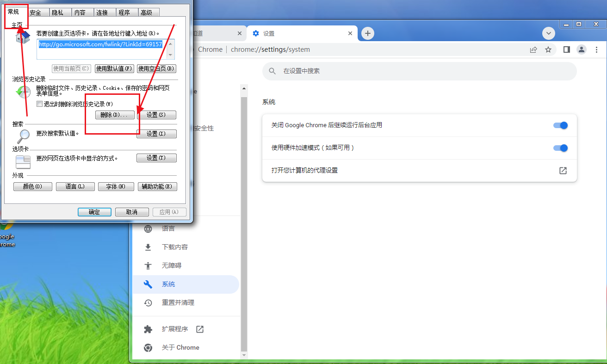Screen dimensions: 607x364
Task: Click the accessibility icon beside 无障碍
Action: (x=148, y=265)
